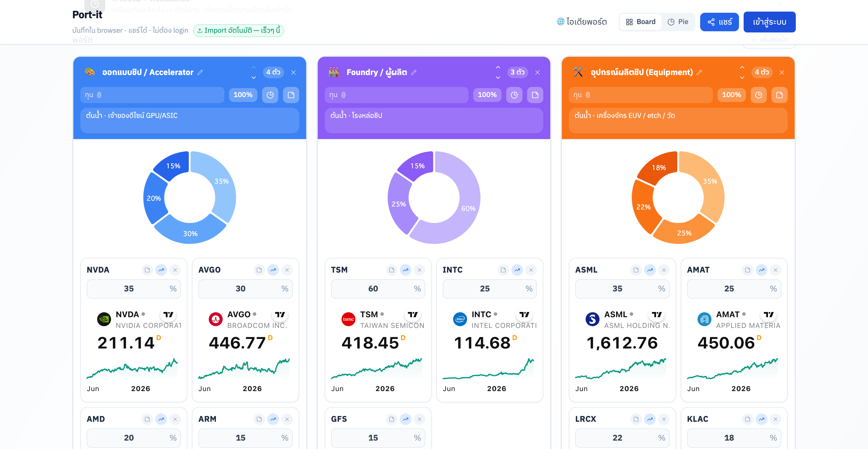Viewport: 868px width, 449px height.
Task: Show the AMAT price chart icon
Action: click(x=762, y=270)
